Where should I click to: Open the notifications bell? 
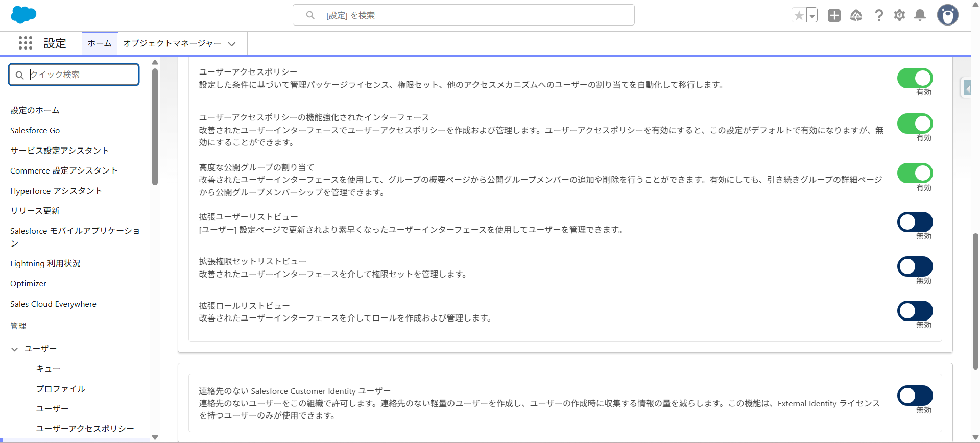pyautogui.click(x=920, y=15)
